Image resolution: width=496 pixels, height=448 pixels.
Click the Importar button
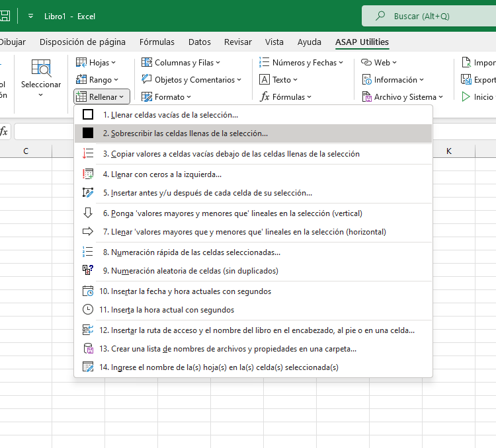[478, 63]
